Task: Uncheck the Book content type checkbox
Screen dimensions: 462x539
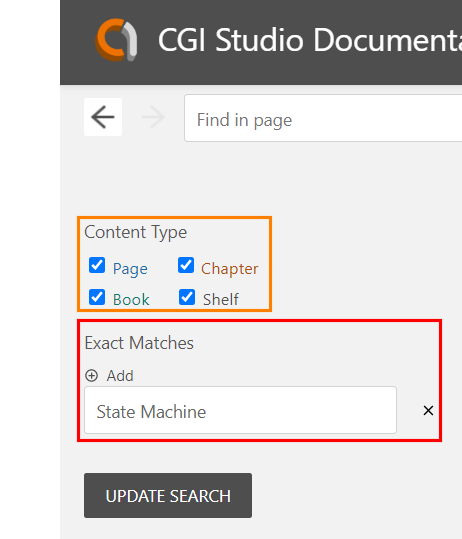Action: (97, 297)
